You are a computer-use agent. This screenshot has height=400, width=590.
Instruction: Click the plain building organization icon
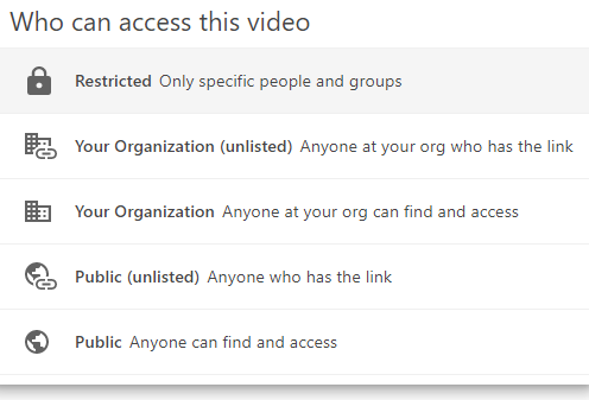coord(38,211)
